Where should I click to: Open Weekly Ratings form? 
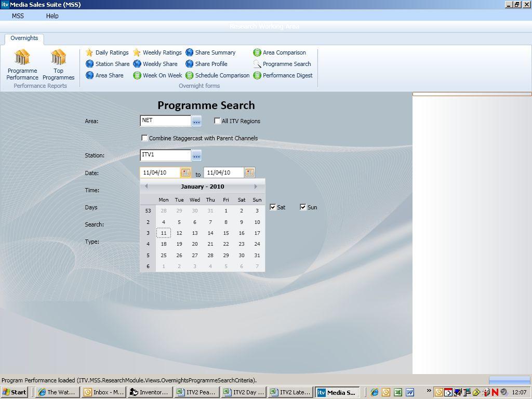coord(157,52)
